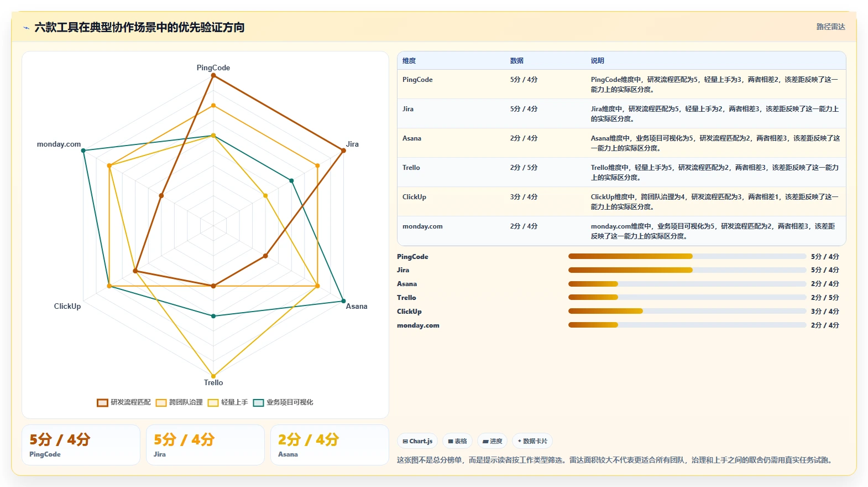
Task: Click Trello's 2分 / 5分 table cell
Action: tap(524, 168)
